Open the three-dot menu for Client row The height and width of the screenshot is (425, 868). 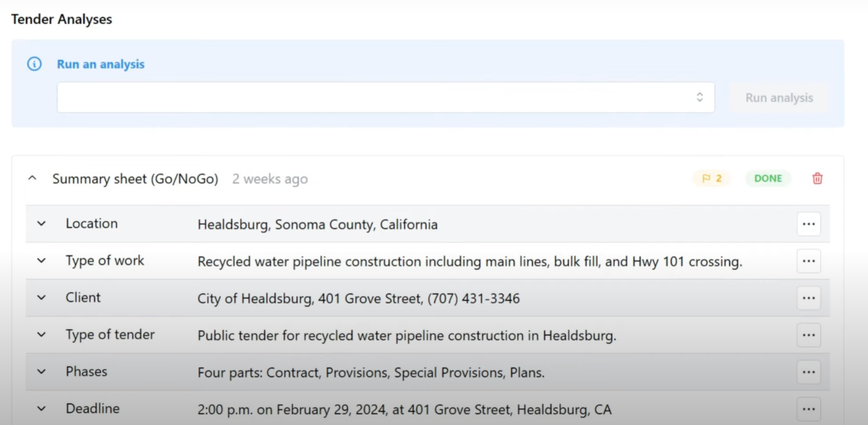point(809,298)
